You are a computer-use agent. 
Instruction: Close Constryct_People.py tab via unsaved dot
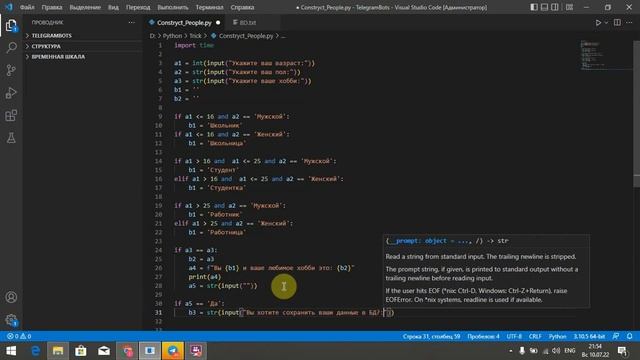point(218,23)
